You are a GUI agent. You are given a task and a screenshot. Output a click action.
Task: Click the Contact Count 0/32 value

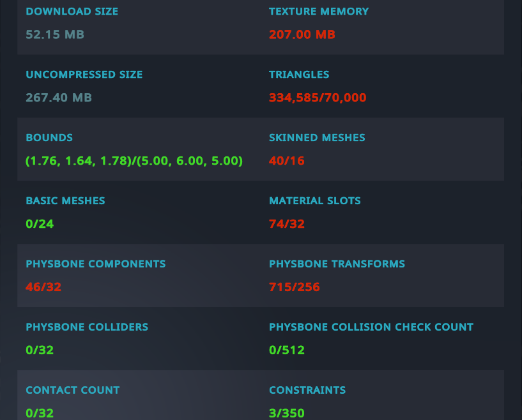point(40,414)
